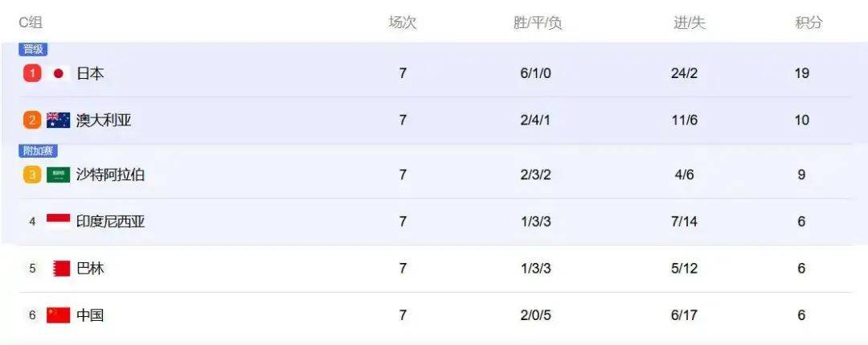Click the yellow rank 3 badge

click(32, 175)
